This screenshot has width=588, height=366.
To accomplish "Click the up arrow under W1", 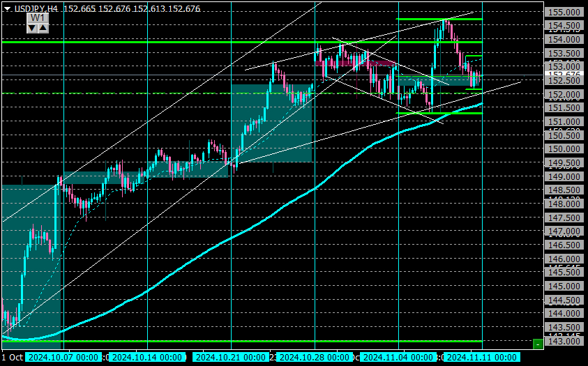I will tap(43, 28).
